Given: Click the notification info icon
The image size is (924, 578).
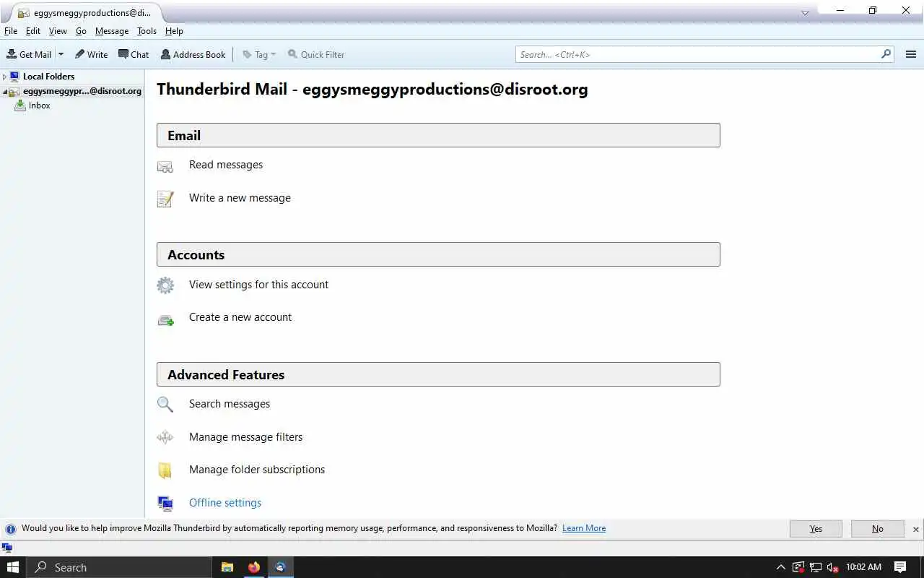Looking at the screenshot, I should coord(10,529).
